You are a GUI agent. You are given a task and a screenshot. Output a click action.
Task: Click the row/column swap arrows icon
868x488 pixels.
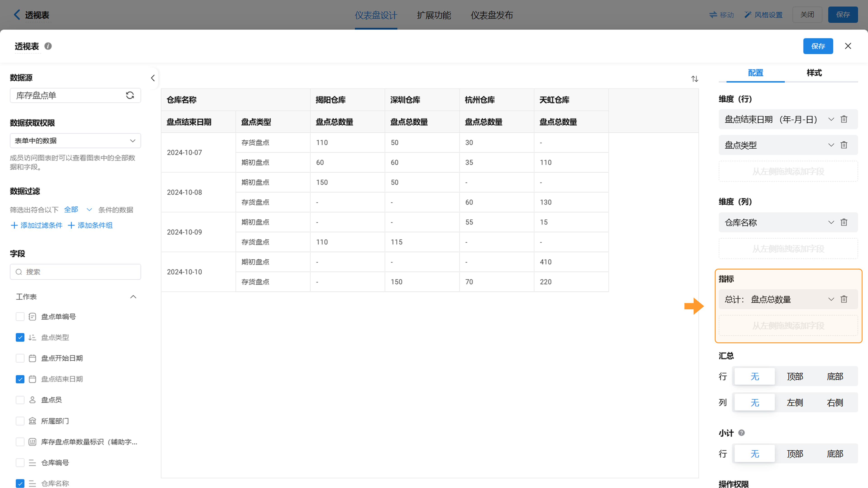694,79
